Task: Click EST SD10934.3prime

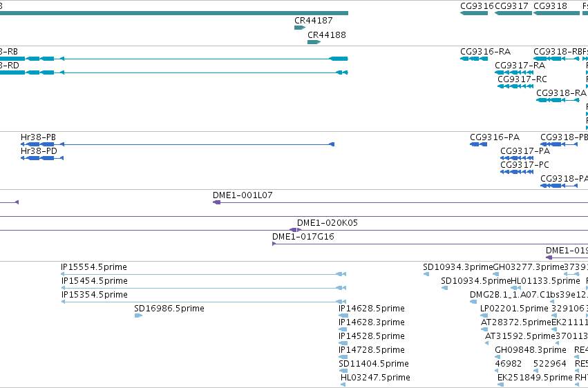Action: (426, 274)
